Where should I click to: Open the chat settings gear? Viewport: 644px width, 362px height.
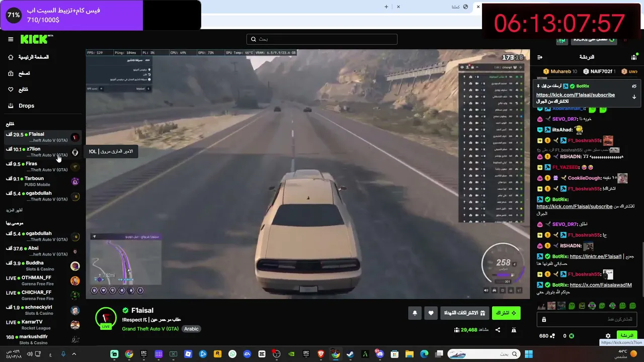608,336
